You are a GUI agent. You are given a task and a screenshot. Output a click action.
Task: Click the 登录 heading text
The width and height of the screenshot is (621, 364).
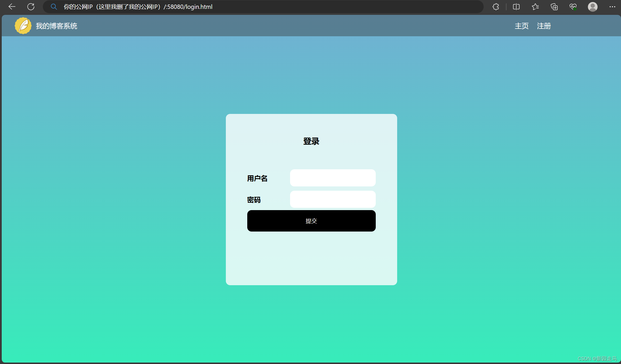[x=311, y=141]
